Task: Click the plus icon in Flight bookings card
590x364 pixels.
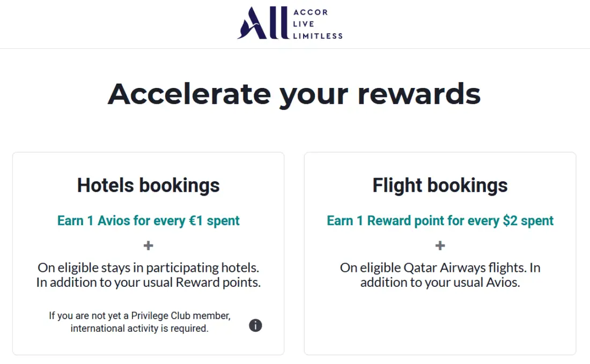Action: point(440,246)
